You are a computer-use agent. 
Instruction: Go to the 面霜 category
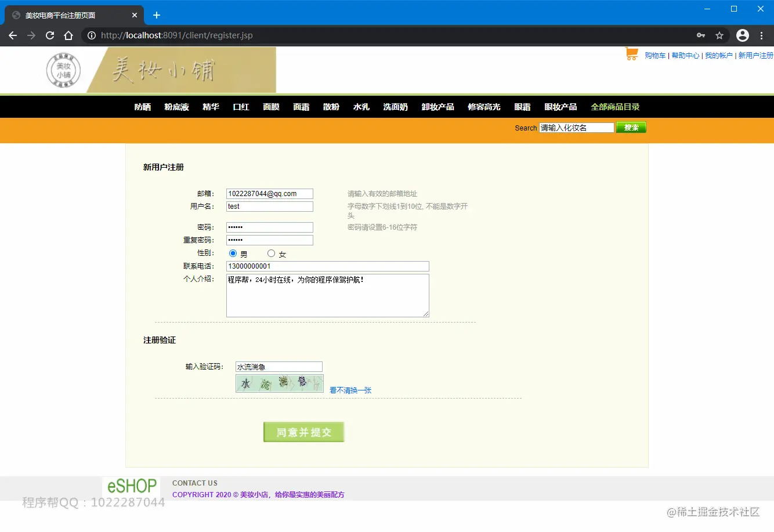302,107
